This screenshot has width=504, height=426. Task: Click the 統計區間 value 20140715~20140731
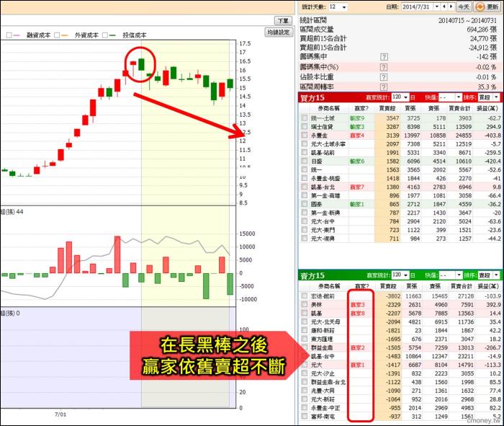point(467,21)
